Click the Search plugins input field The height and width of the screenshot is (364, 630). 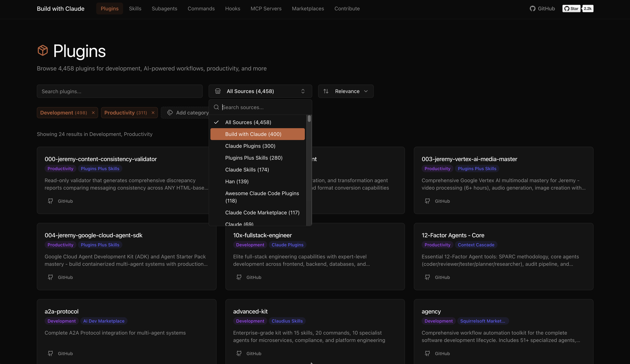point(120,91)
